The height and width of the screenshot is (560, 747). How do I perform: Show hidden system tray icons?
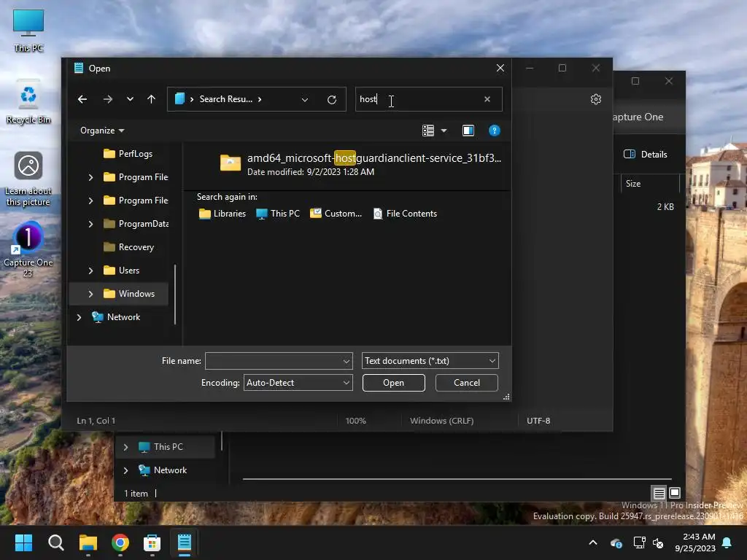click(593, 542)
